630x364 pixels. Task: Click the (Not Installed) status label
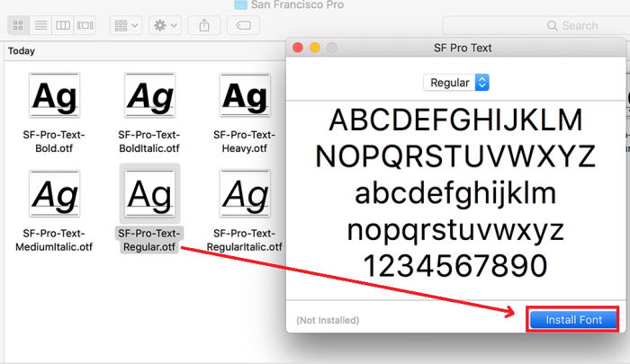tap(328, 320)
